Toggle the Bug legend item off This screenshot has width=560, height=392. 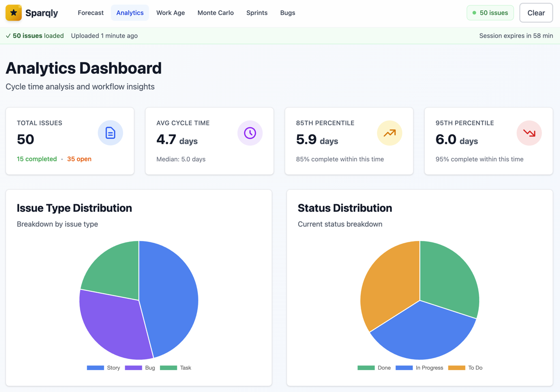pos(140,368)
